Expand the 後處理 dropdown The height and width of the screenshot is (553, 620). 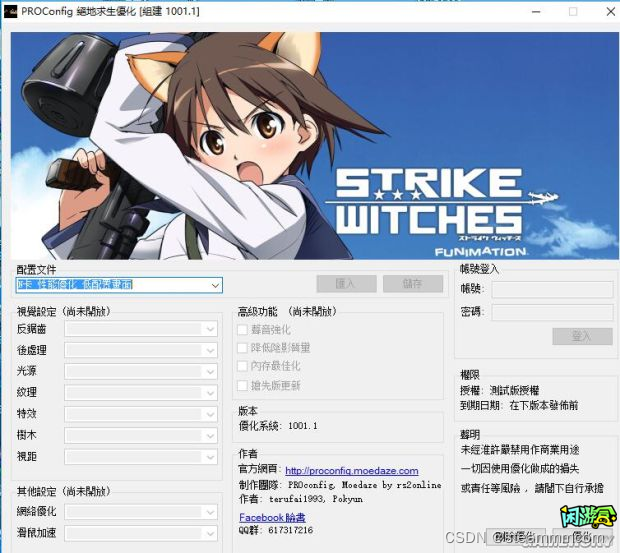(x=141, y=350)
